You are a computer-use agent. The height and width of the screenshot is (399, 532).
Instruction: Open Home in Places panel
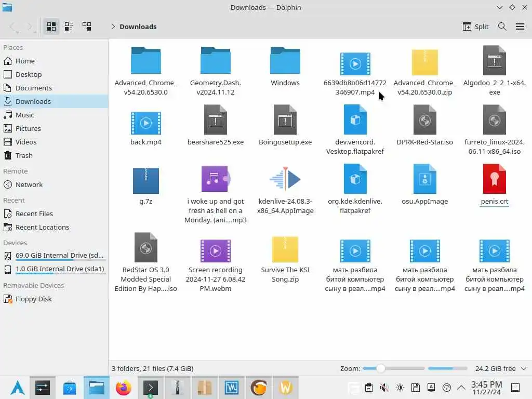click(x=54, y=61)
